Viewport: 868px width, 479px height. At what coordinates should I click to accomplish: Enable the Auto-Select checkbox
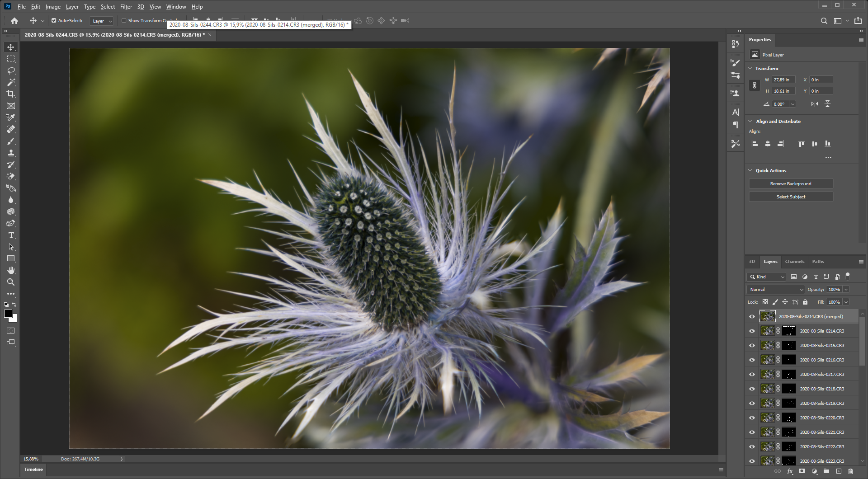(54, 21)
